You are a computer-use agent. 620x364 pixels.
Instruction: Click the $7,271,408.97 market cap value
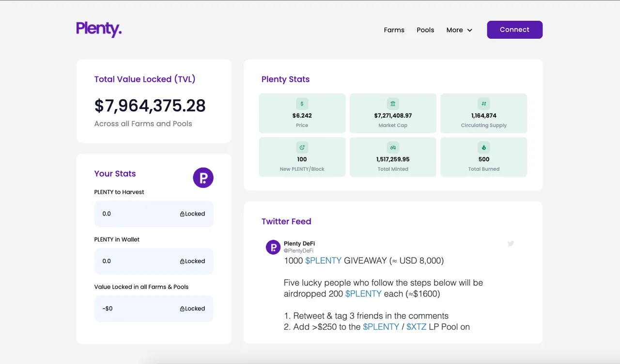point(393,116)
